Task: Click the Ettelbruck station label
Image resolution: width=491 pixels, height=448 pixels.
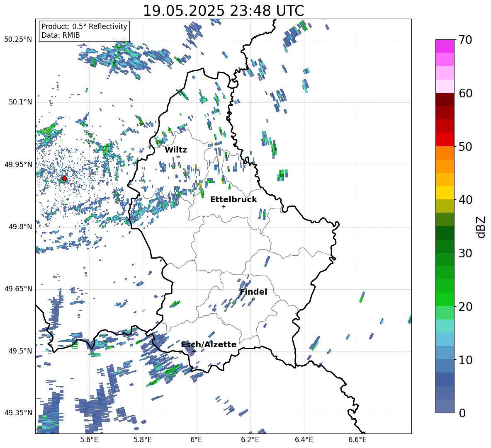Action: [233, 200]
